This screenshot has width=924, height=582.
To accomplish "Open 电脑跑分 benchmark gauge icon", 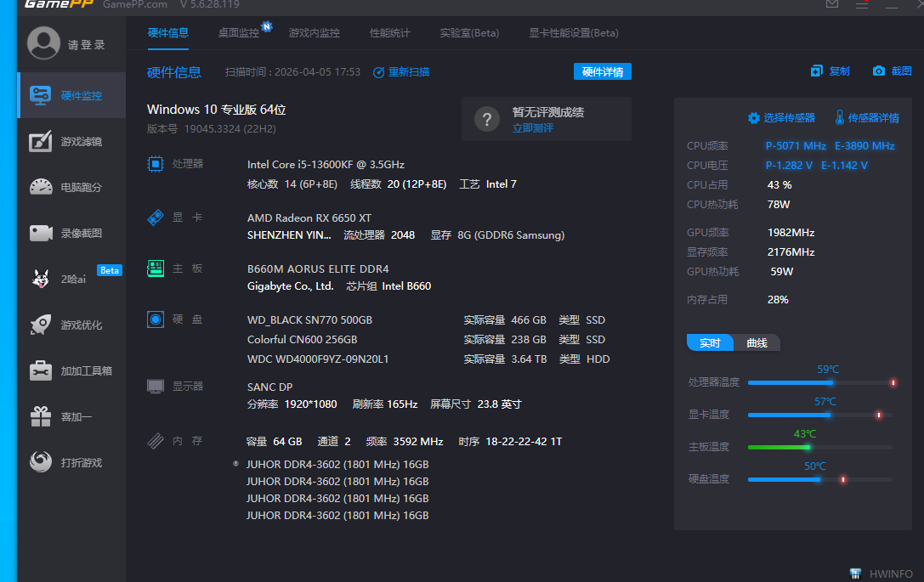I will (x=41, y=187).
